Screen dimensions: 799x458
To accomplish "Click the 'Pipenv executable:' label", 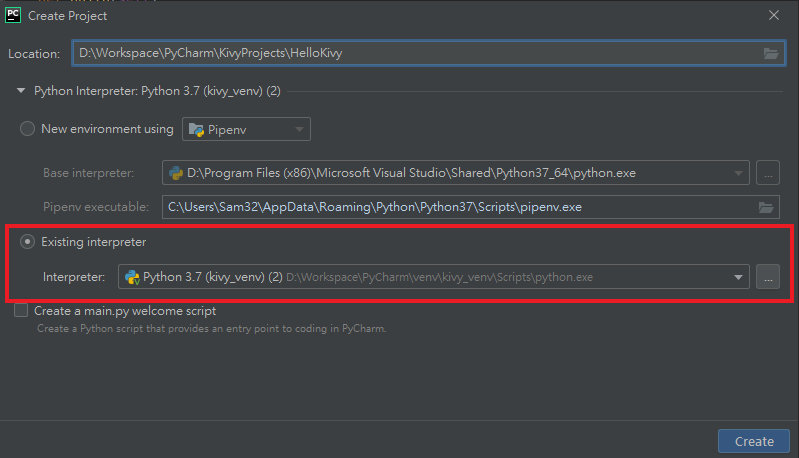I will [96, 207].
